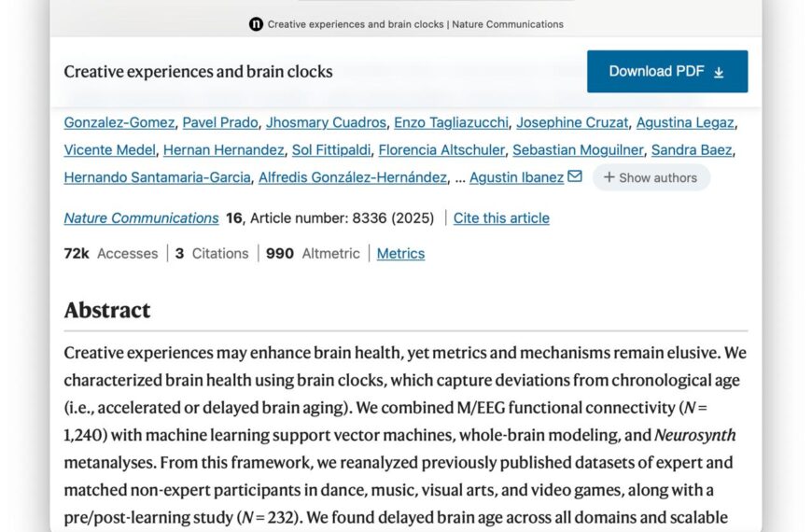812x532 pixels.
Task: Select author Josephine Cruzat
Action: pyautogui.click(x=572, y=122)
